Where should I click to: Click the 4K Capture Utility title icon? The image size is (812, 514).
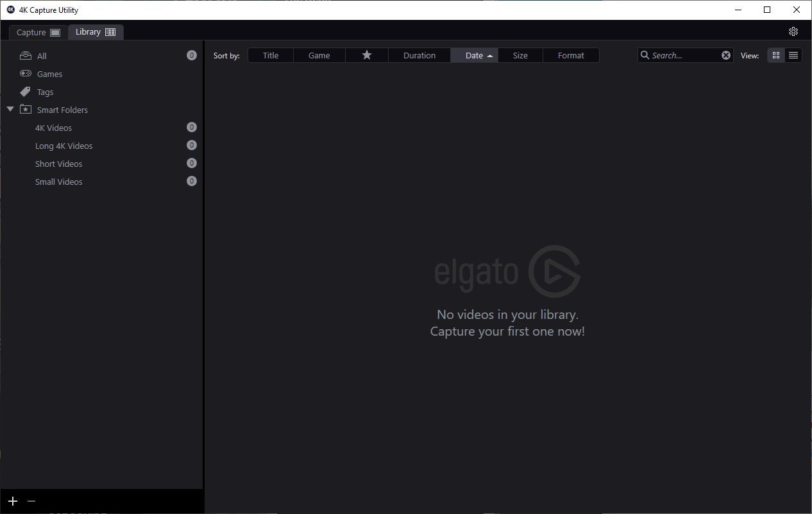10,10
